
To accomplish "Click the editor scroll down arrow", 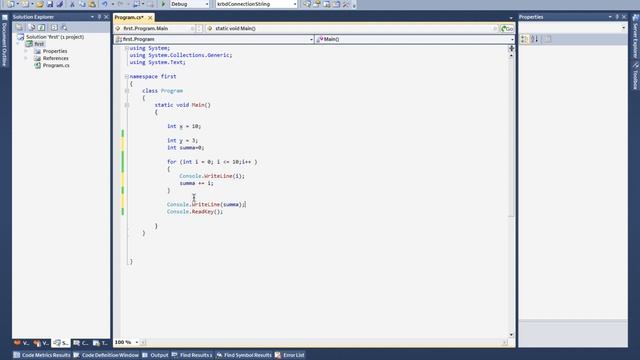I will [511, 334].
